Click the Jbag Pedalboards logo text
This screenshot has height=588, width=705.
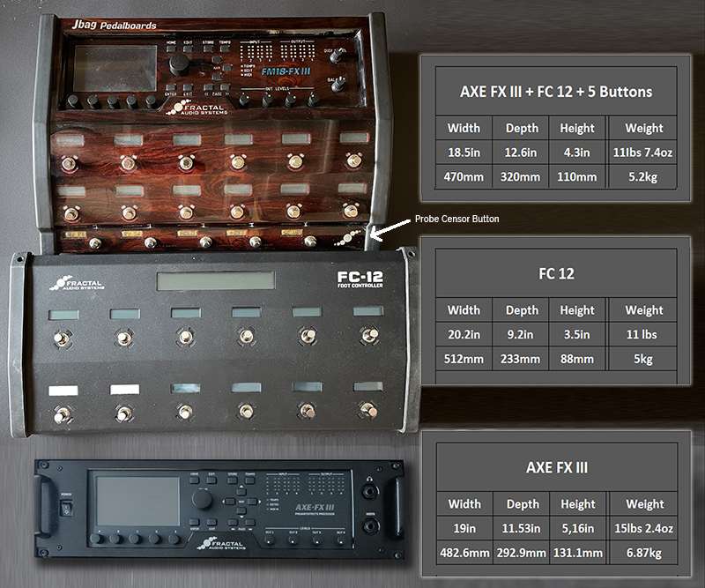point(115,26)
